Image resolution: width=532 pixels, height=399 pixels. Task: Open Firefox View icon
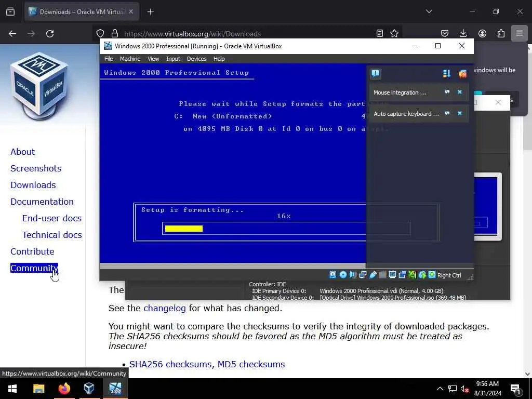point(10,12)
